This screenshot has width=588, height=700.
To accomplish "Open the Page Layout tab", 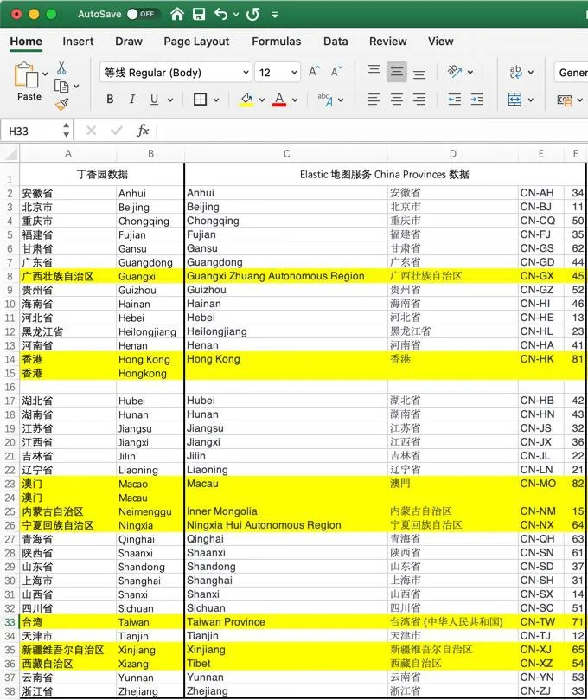I will pyautogui.click(x=196, y=41).
